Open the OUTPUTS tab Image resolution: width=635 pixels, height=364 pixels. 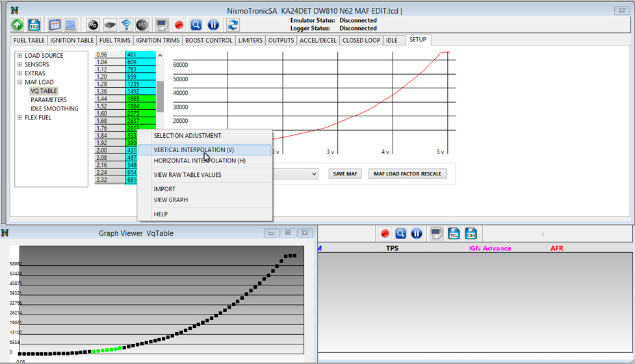click(x=281, y=40)
